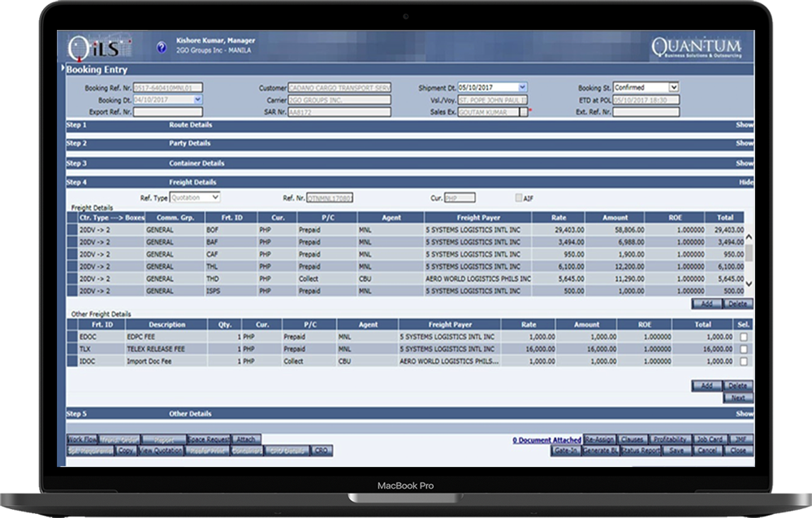812x518 pixels.
Task: Show the Step 1 Route Details section
Action: click(744, 127)
